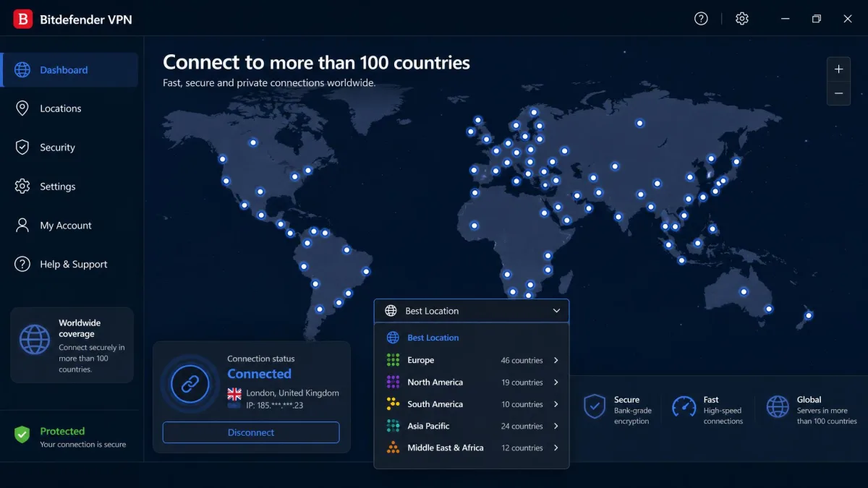Screen dimensions: 868x488
Task: Click the Global servers globe icon
Action: point(778,407)
